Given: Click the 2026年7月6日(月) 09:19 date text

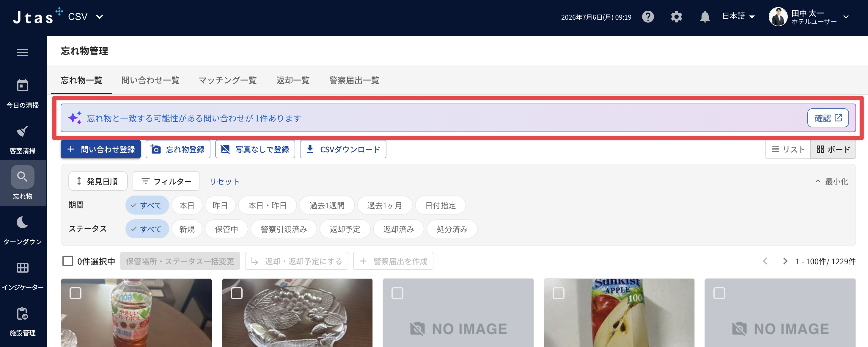Looking at the screenshot, I should click(x=596, y=17).
